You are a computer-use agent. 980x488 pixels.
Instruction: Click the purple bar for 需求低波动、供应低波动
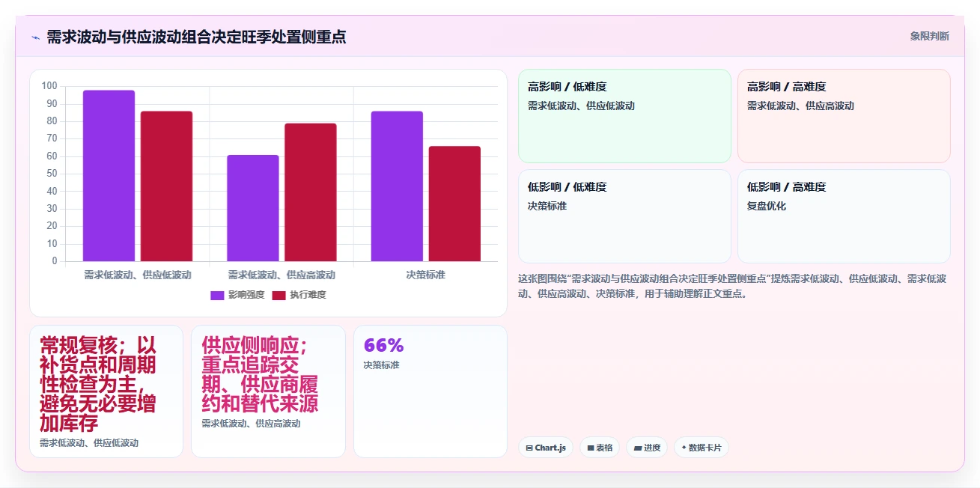[x=109, y=176]
